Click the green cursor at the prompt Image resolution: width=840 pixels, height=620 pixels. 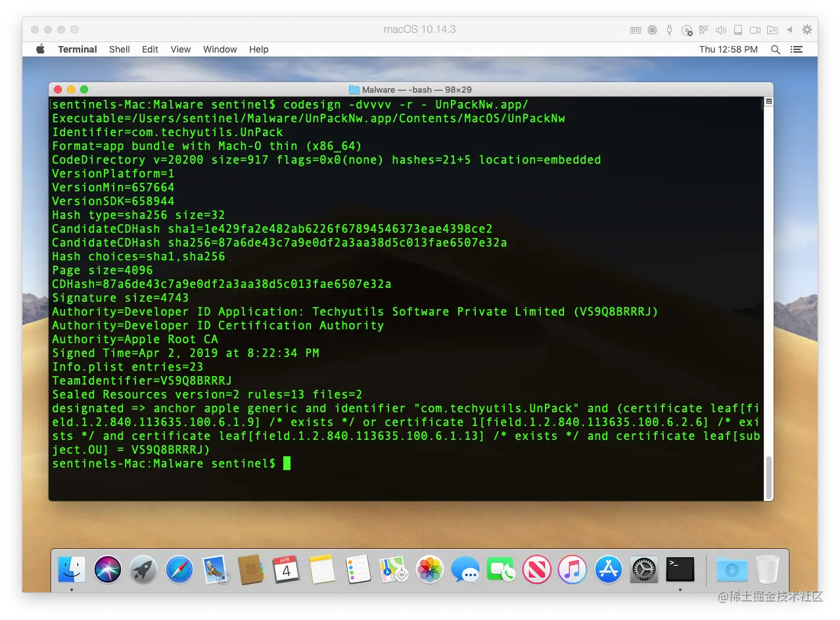[287, 464]
